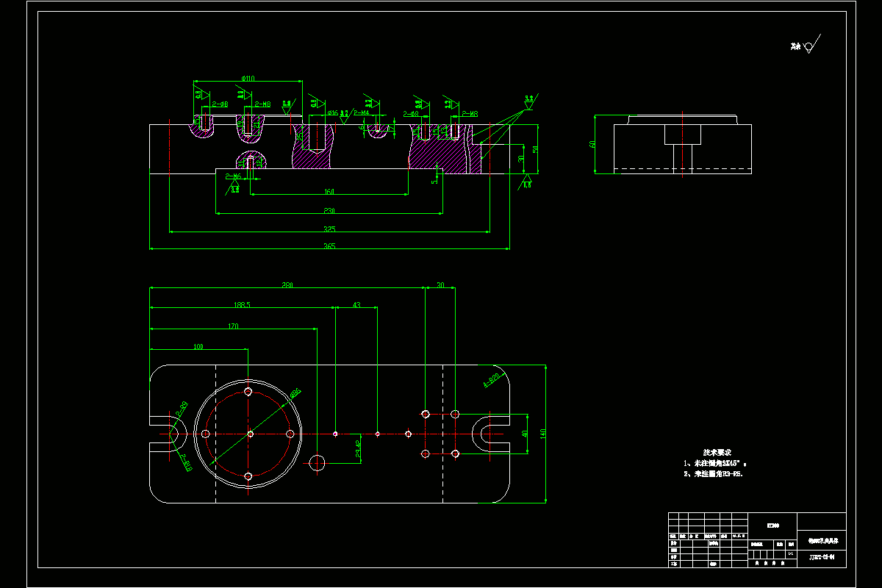Select the 230 dimension text
Viewport: 882px width, 588px height.
(x=329, y=211)
